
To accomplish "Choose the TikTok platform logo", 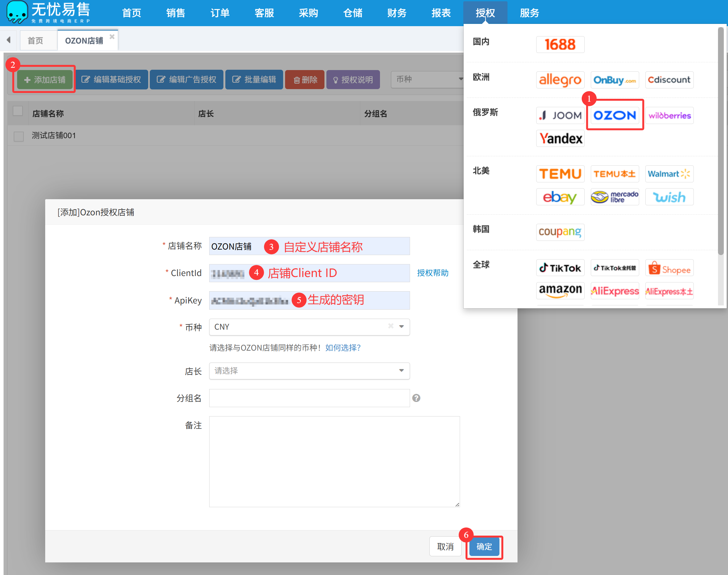I will pyautogui.click(x=560, y=268).
